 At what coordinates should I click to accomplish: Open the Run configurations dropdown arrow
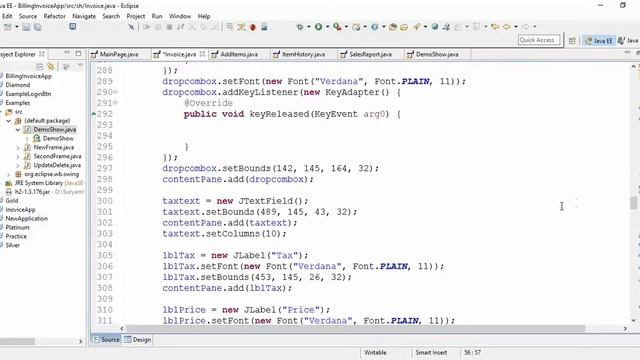[x=327, y=27]
